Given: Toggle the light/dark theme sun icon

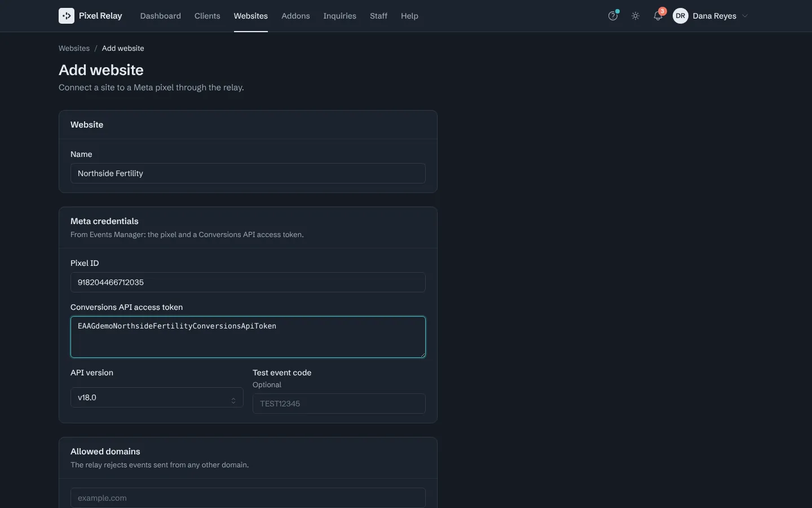Looking at the screenshot, I should click(636, 16).
